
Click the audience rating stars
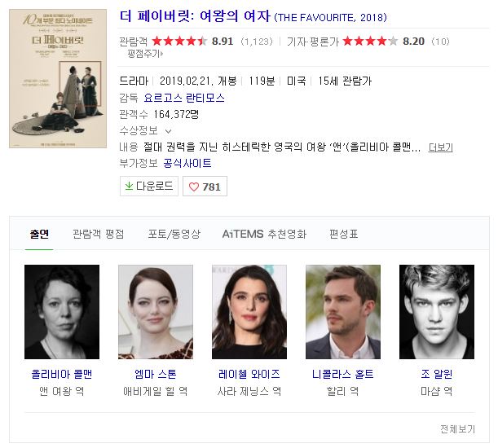point(179,41)
